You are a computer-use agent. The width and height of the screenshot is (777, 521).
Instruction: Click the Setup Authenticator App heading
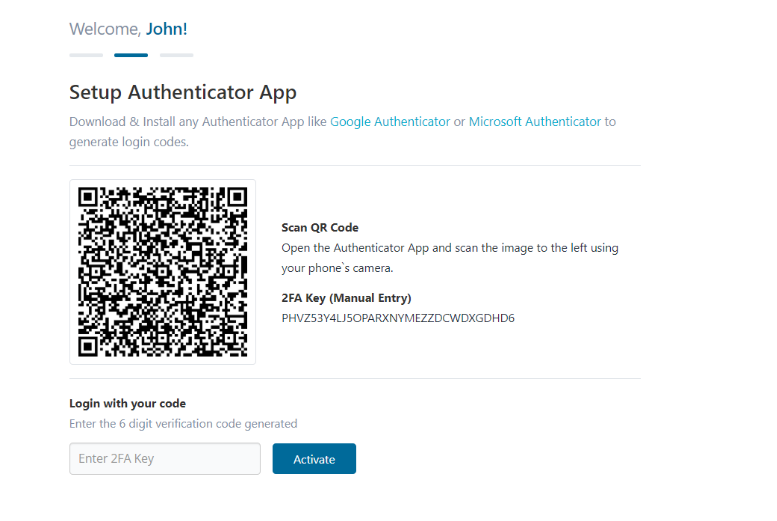click(183, 93)
